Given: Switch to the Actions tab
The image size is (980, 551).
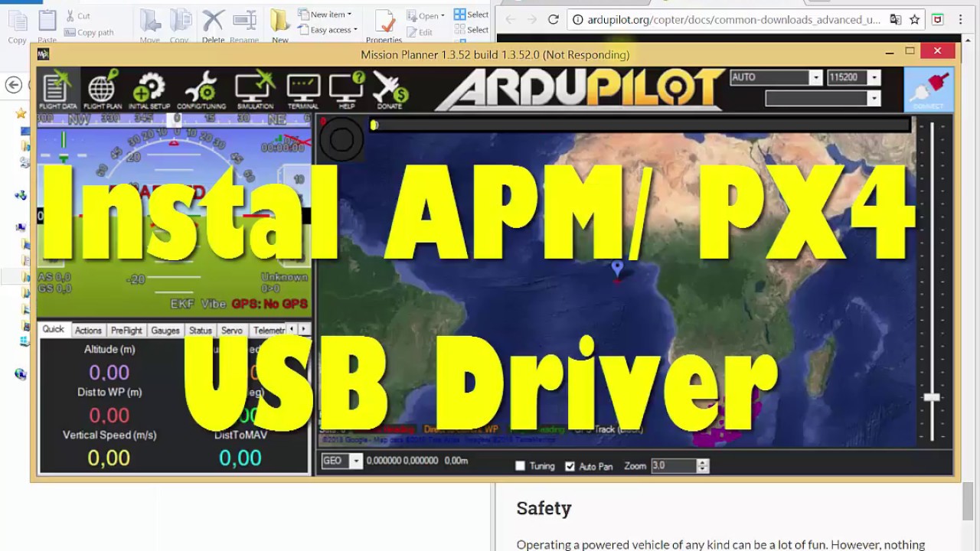Looking at the screenshot, I should pyautogui.click(x=88, y=331).
